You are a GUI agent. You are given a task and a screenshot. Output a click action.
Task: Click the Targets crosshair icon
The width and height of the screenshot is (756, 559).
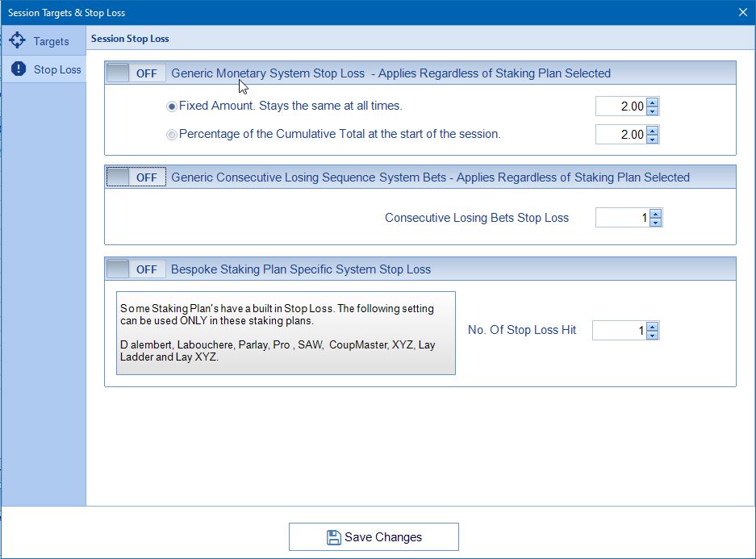click(x=18, y=40)
